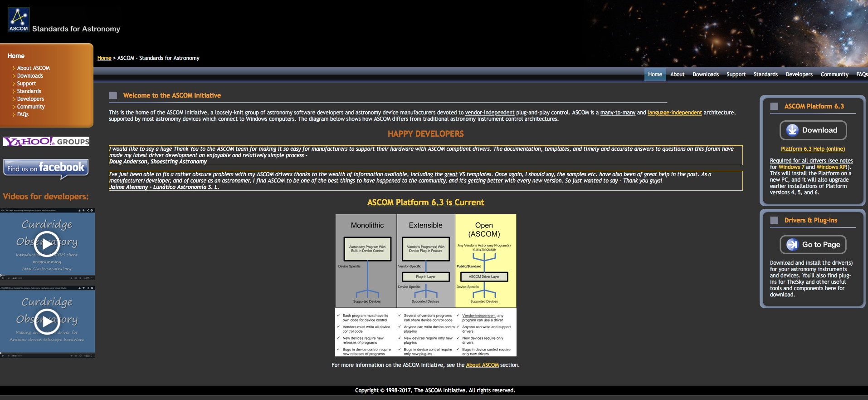Open the Developers tab in the top navigation bar
This screenshot has height=400, width=868.
click(x=799, y=74)
